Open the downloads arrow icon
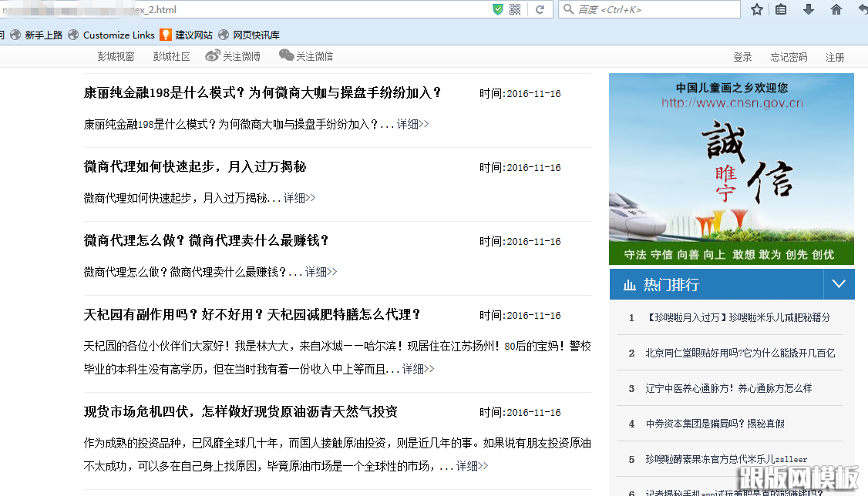This screenshot has width=868, height=496. click(x=809, y=9)
